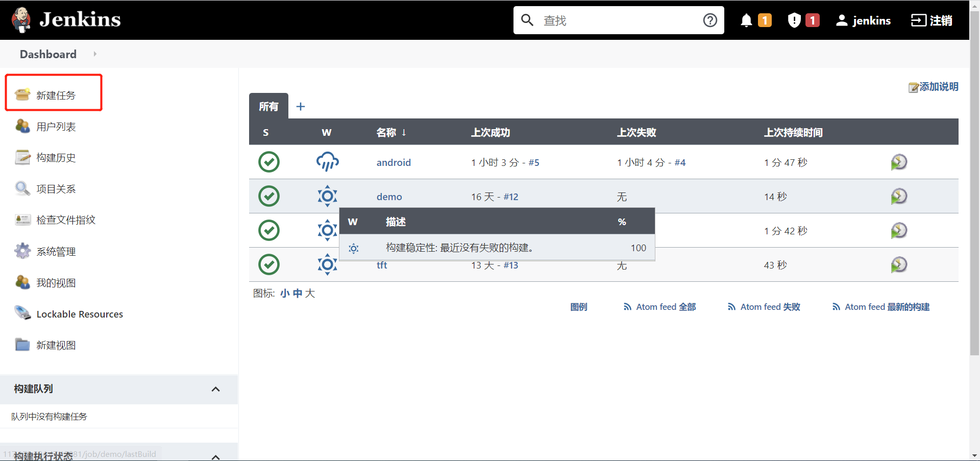The height and width of the screenshot is (461, 980).
Task: Click the 构建历史 notepad icon
Action: (x=22, y=157)
